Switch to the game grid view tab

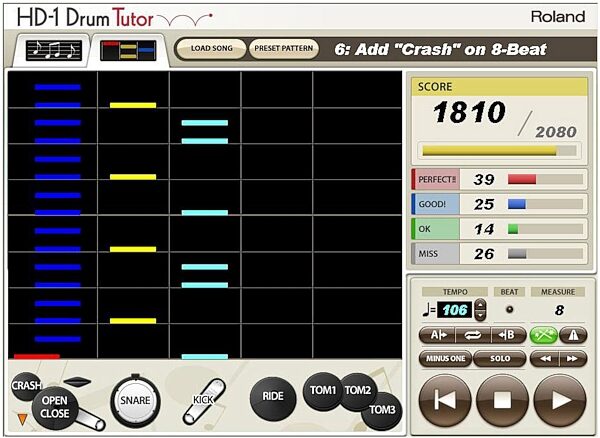tap(128, 50)
